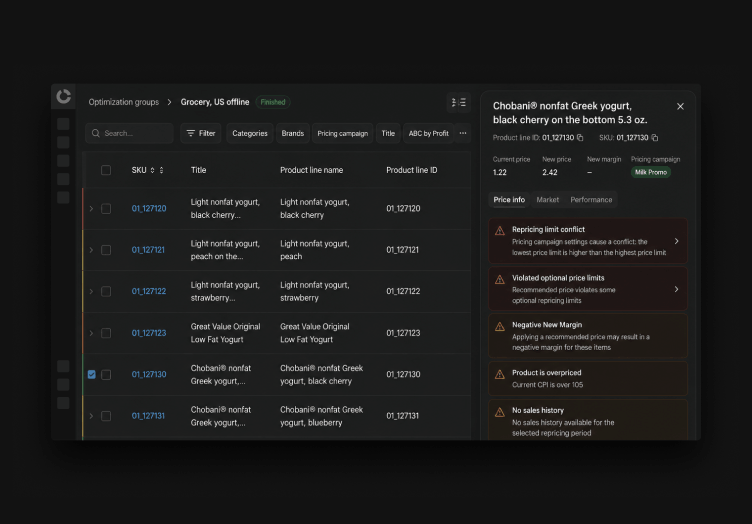Viewport: 752px width, 524px height.
Task: Open SKU link 01_127123
Action: 149,333
